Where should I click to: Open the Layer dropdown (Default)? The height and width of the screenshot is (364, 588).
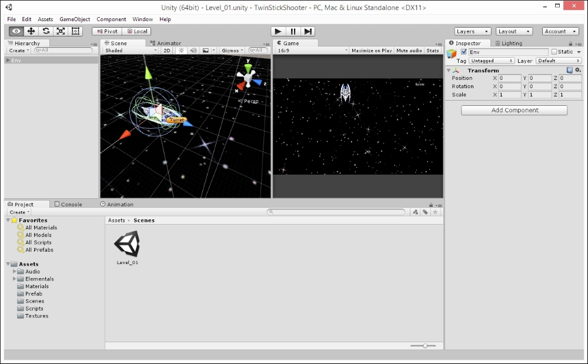pos(559,61)
